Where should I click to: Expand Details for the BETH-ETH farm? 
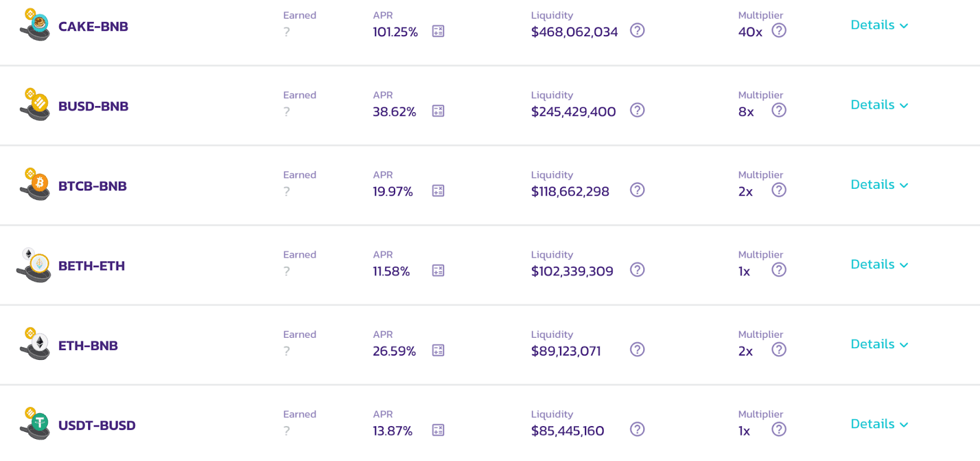tap(878, 264)
